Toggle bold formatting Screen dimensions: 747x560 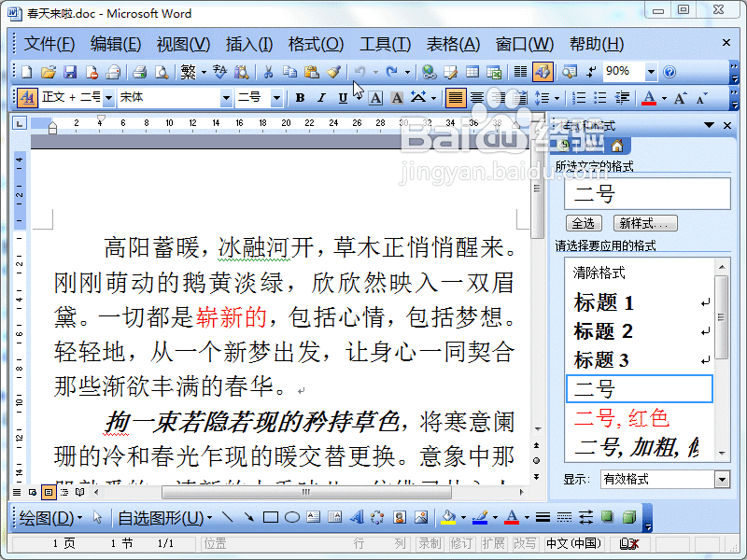[301, 97]
